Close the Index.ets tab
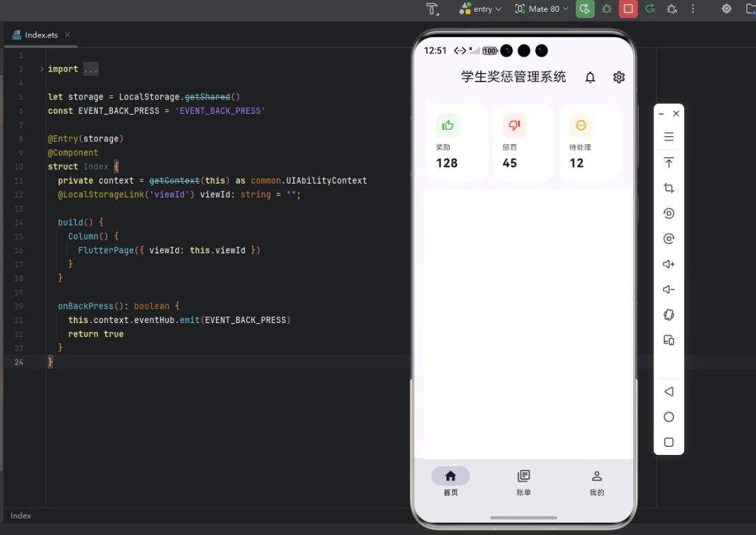This screenshot has height=535, width=756. pyautogui.click(x=68, y=35)
